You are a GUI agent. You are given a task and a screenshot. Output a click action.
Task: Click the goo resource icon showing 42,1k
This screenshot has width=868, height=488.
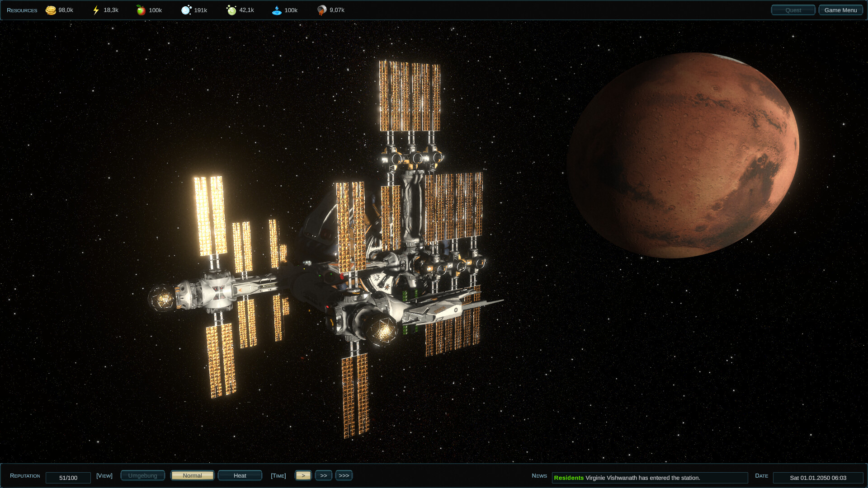tap(232, 9)
